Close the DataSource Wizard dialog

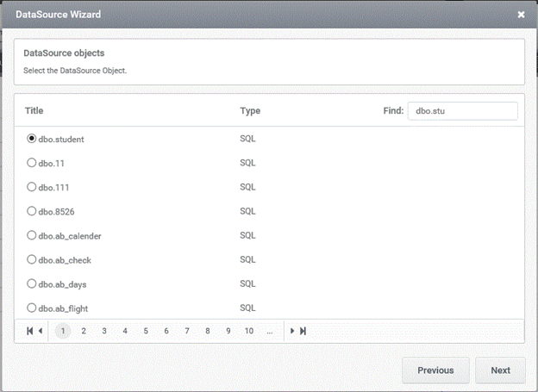point(521,15)
